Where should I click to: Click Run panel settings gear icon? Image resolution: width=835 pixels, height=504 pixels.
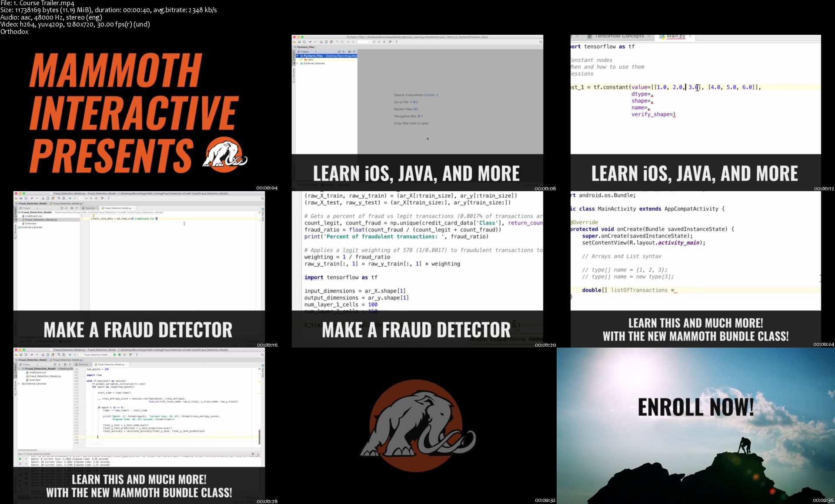click(253, 454)
